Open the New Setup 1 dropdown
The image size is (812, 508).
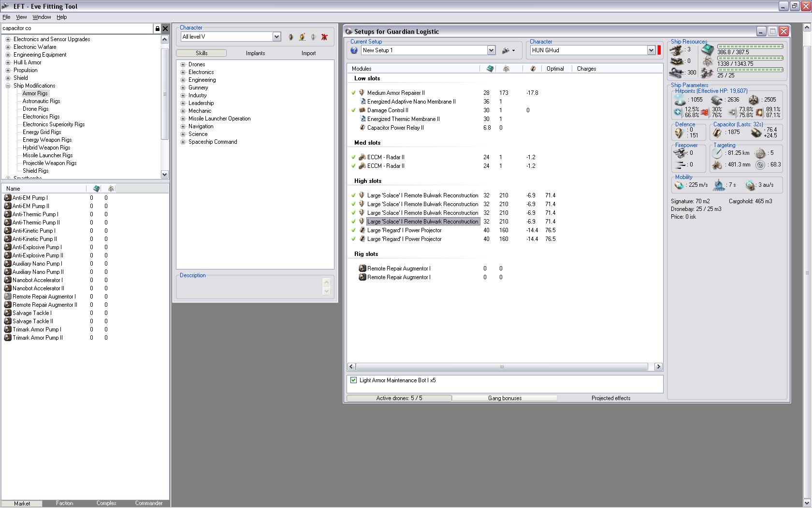491,50
